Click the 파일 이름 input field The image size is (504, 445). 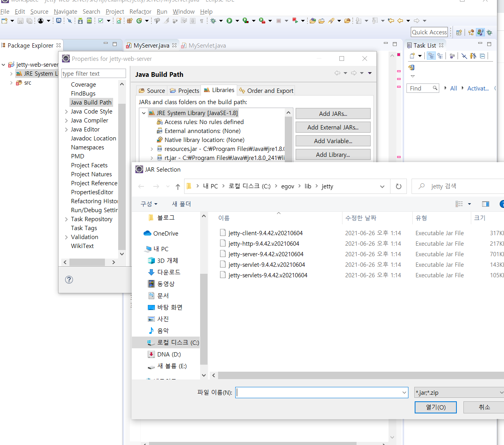click(322, 393)
